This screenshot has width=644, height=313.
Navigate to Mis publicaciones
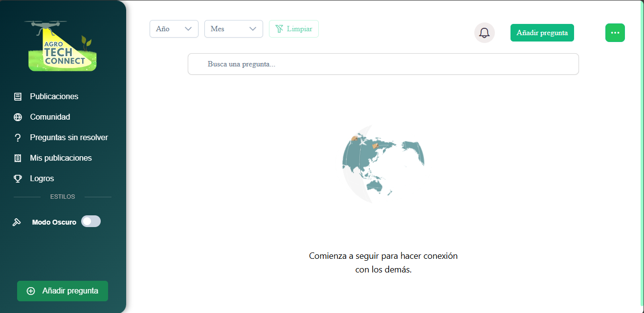click(61, 158)
